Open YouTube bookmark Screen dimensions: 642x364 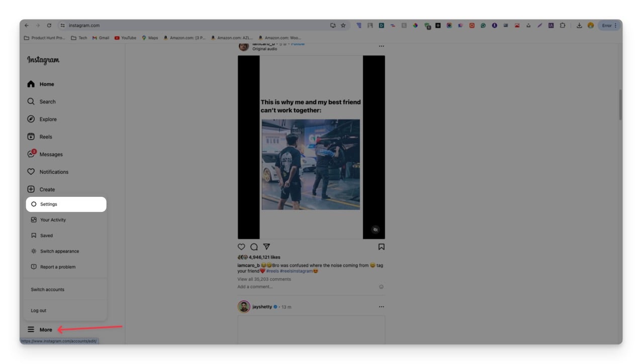126,38
